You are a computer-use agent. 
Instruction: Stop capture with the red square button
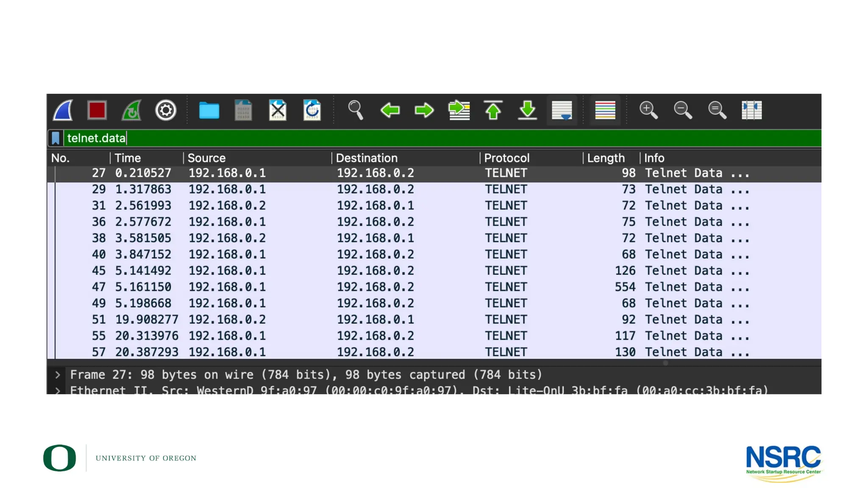[97, 111]
